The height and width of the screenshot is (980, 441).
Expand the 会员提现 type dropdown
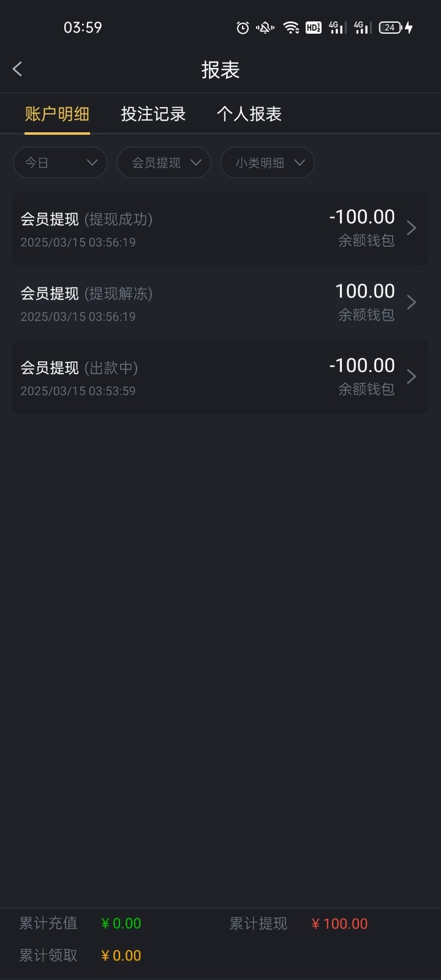pyautogui.click(x=164, y=163)
